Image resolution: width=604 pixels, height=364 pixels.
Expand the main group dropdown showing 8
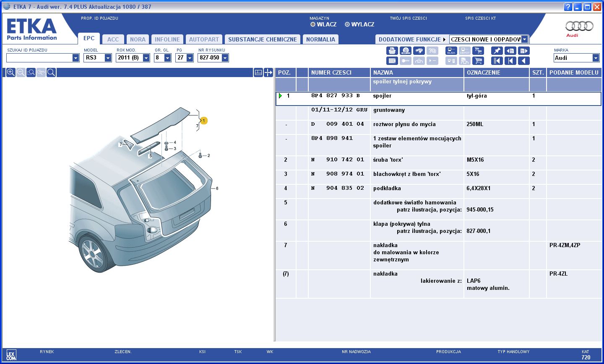167,58
